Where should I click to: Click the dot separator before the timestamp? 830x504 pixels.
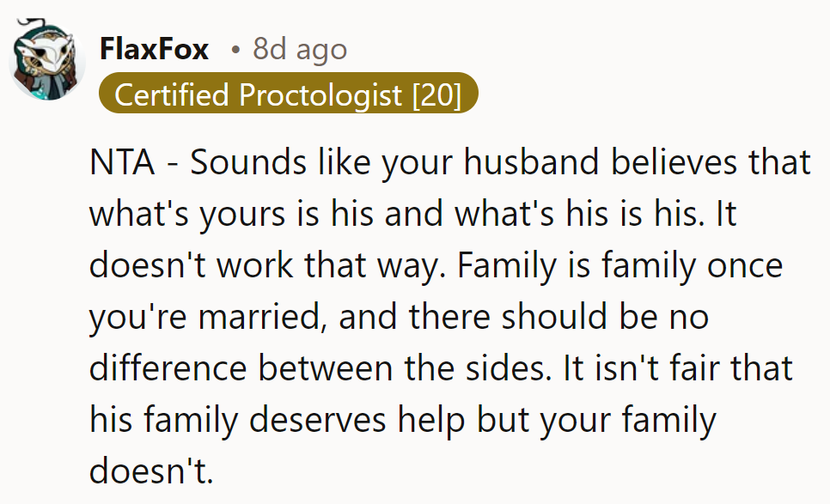[x=235, y=50]
